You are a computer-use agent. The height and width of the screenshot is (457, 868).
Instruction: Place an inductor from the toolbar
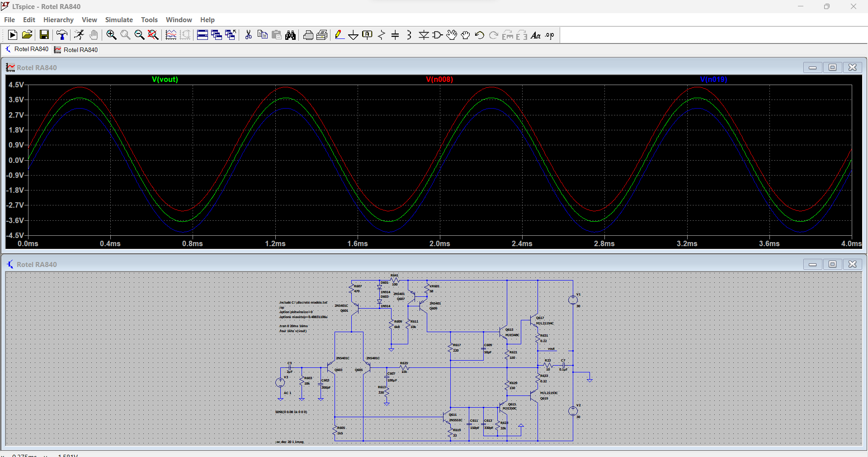coord(409,35)
